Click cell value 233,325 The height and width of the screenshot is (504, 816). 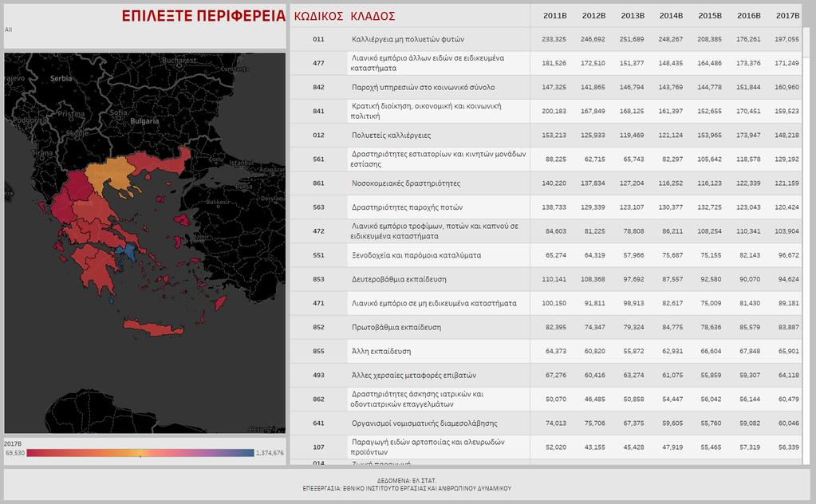tap(554, 39)
